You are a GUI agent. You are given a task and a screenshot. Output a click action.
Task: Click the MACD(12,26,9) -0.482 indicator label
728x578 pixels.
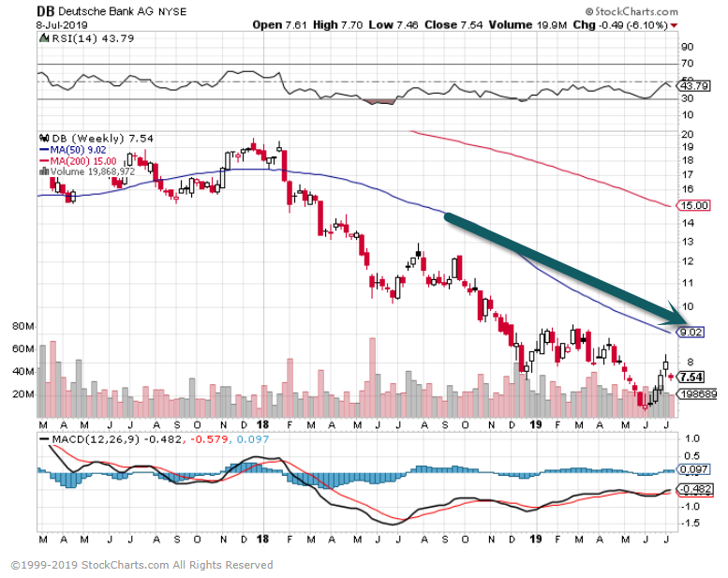click(x=116, y=439)
